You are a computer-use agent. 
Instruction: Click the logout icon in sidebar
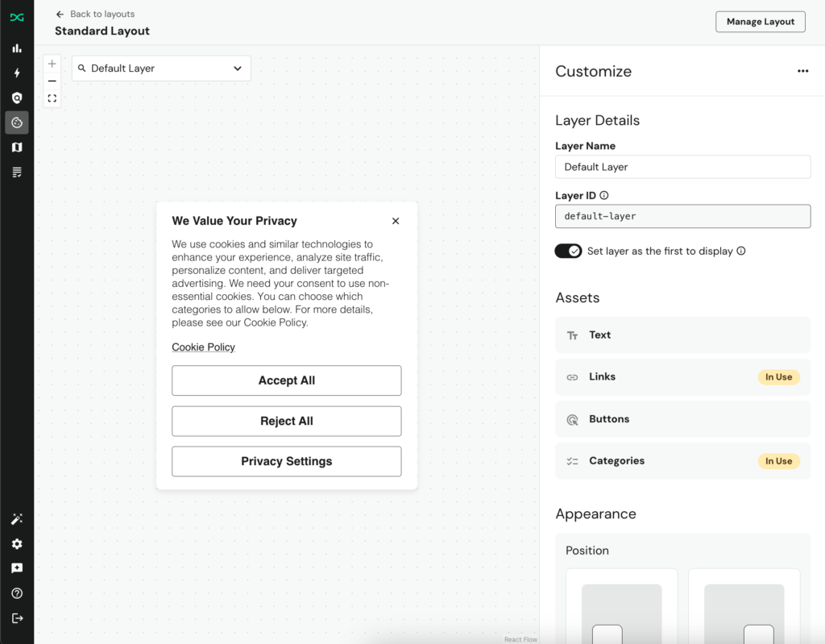[17, 618]
